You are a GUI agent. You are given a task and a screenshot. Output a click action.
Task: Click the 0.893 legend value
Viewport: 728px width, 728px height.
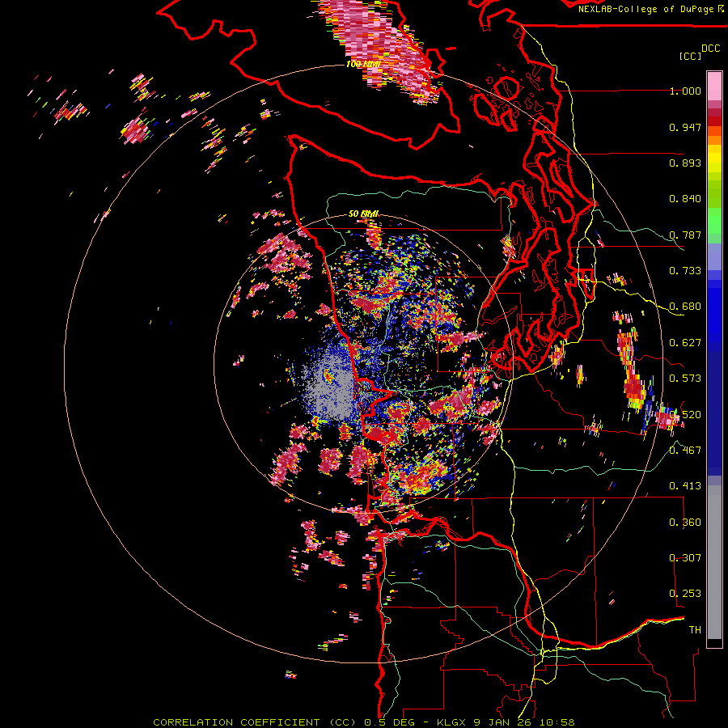click(x=685, y=163)
